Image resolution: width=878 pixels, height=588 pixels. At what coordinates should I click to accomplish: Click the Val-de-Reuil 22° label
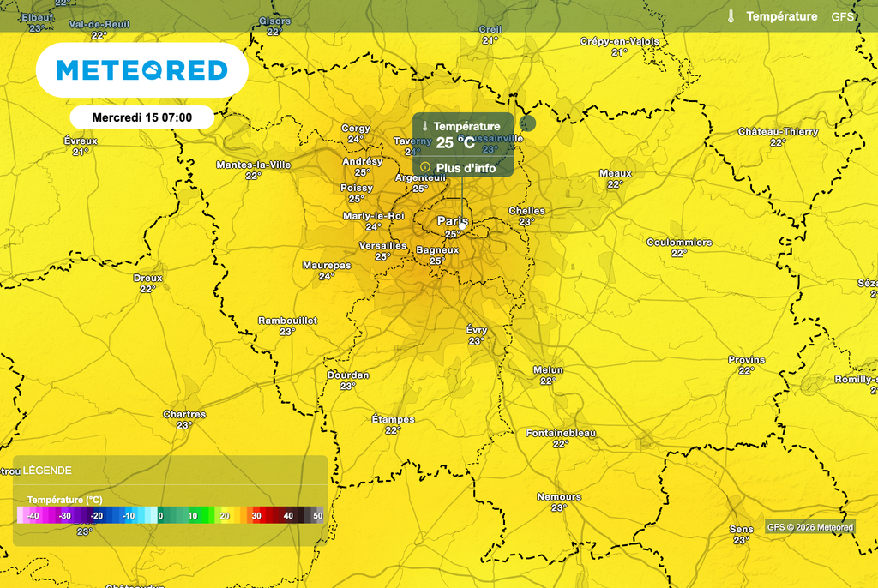click(99, 30)
